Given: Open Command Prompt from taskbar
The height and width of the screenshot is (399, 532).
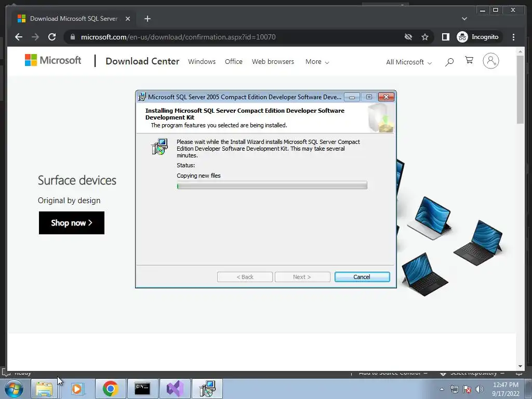Looking at the screenshot, I should coord(142,389).
